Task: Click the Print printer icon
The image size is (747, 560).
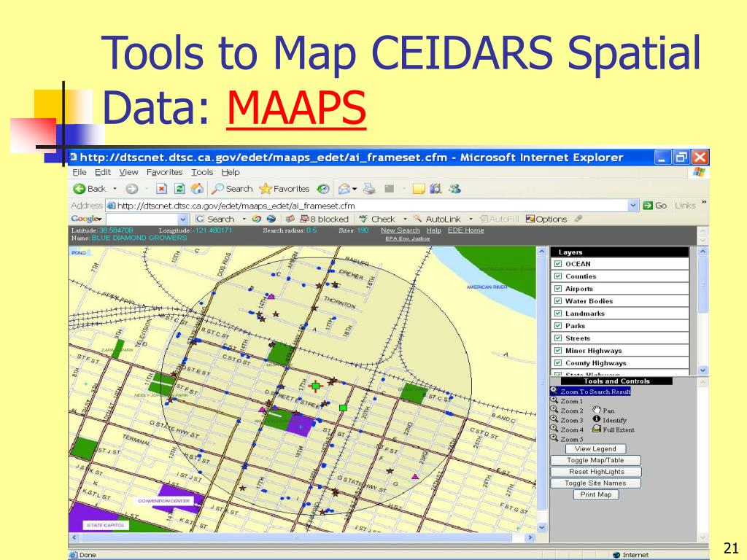Action: click(x=369, y=189)
